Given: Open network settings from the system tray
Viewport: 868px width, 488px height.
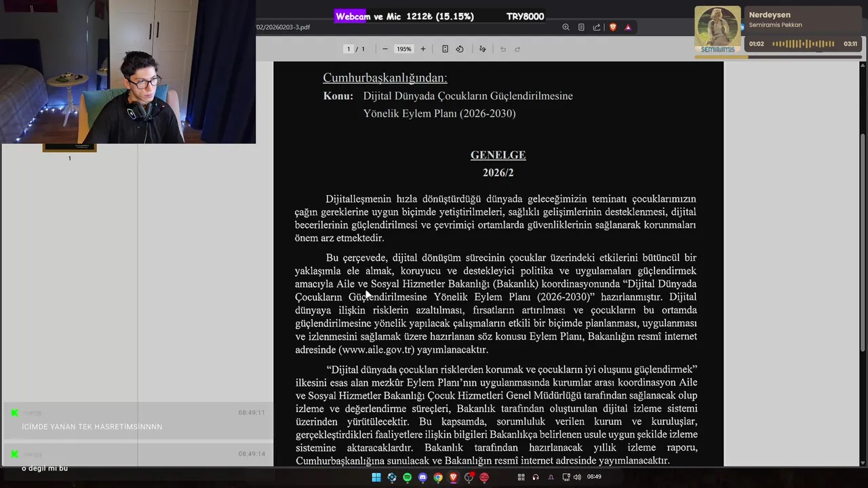Looking at the screenshot, I should point(566,477).
